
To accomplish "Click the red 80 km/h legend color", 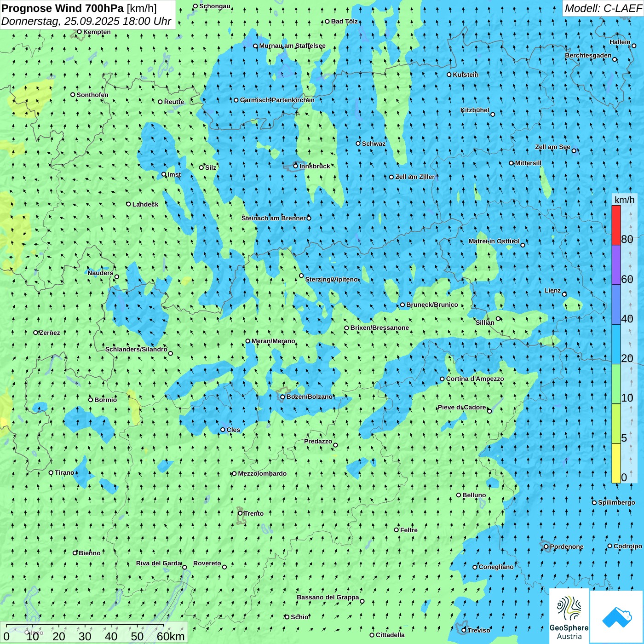I will [x=616, y=225].
